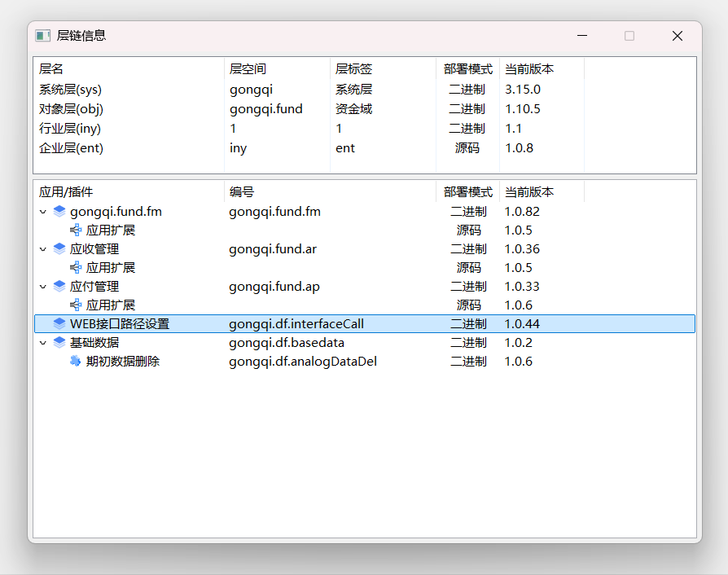Click the version 3.15.0 cell
The image size is (728, 575).
coord(523,89)
